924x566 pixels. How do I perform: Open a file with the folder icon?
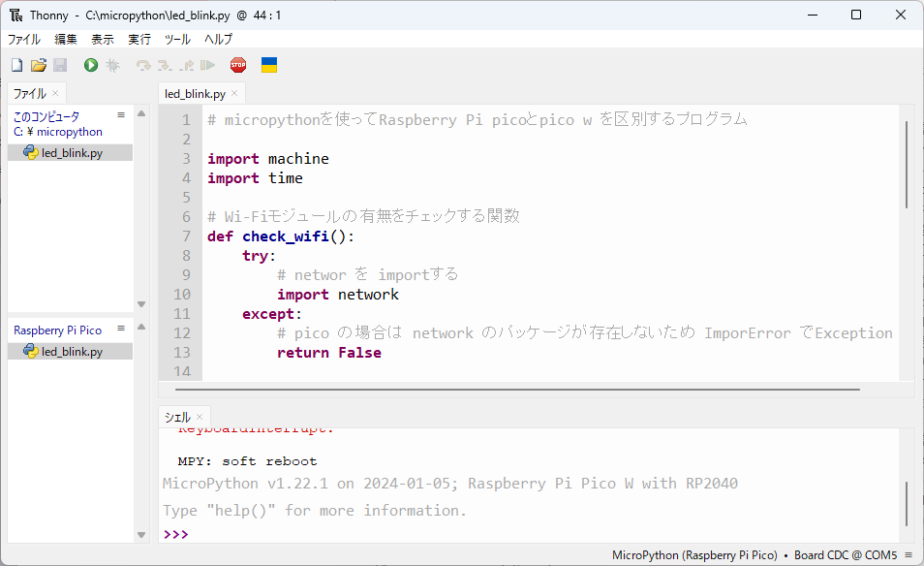[39, 65]
